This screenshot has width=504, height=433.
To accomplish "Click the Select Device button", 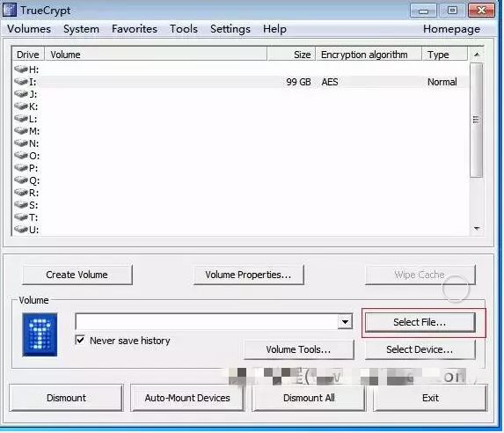I will point(420,349).
